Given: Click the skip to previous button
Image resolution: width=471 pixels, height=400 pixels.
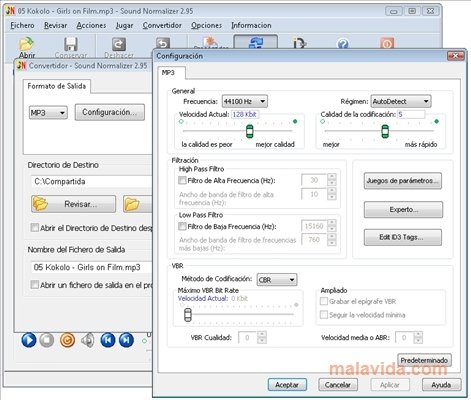Looking at the screenshot, I should point(108,340).
